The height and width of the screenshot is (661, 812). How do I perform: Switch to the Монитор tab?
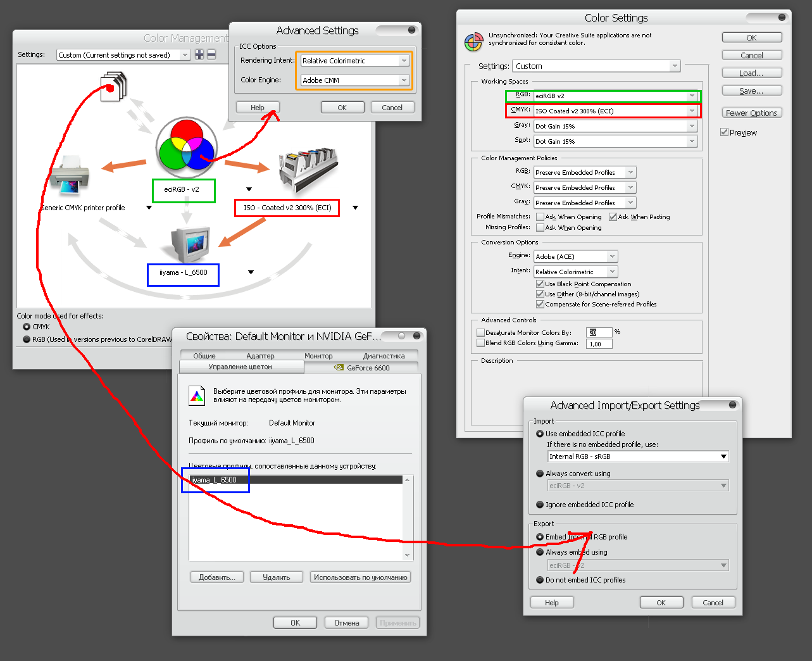pos(318,356)
